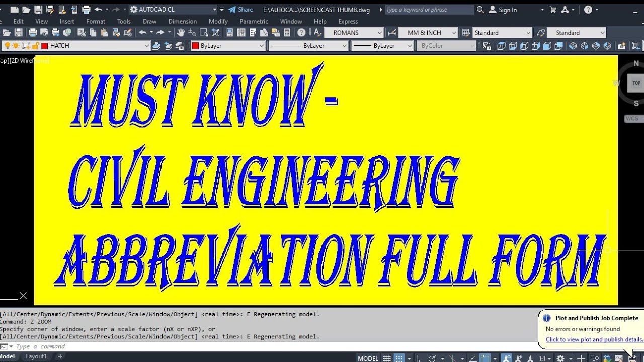Click the Zoom Window icon
Image resolution: width=644 pixels, height=362 pixels.
[x=203, y=32]
